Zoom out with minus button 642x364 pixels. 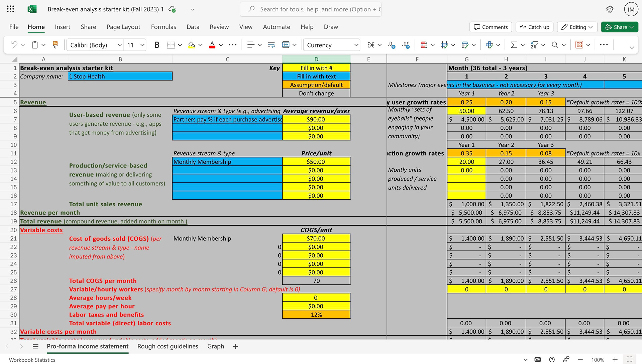(580, 360)
